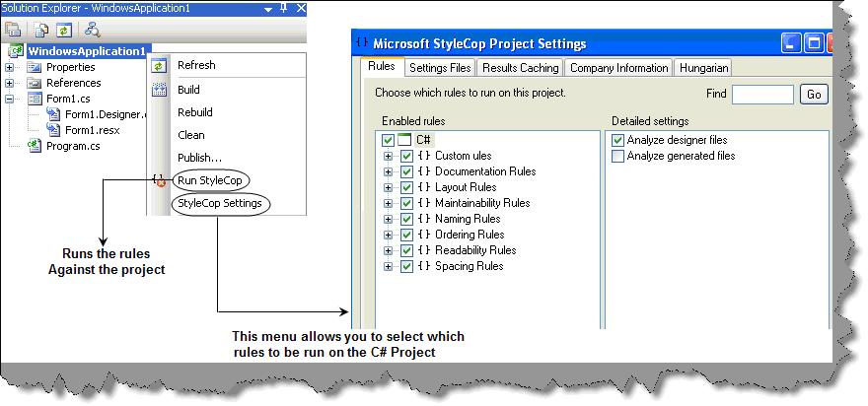Open the Settings Files tab
Image resolution: width=868 pixels, height=406 pixels.
point(440,68)
